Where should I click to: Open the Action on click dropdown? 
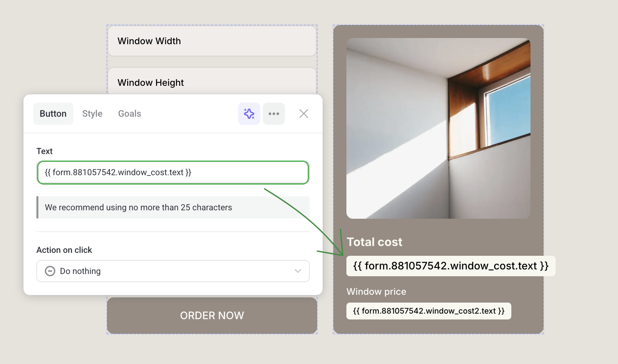(173, 271)
